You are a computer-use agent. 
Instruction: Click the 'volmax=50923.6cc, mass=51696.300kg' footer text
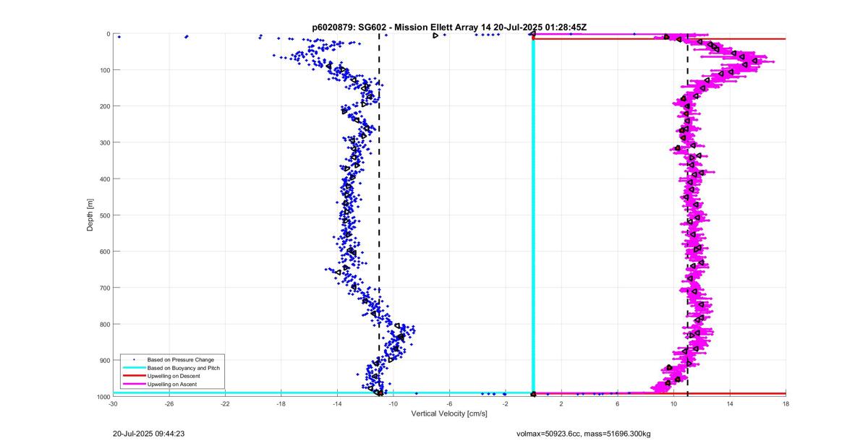(584, 434)
